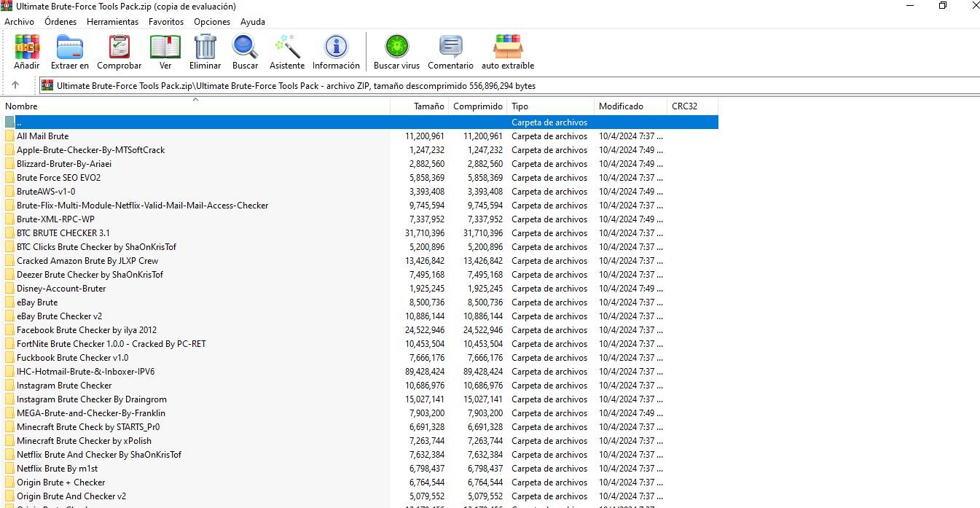Open the Archivo menu

click(19, 22)
